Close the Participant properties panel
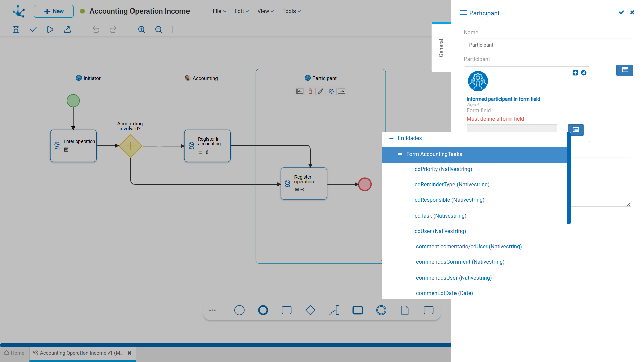The image size is (644, 362). (x=632, y=12)
